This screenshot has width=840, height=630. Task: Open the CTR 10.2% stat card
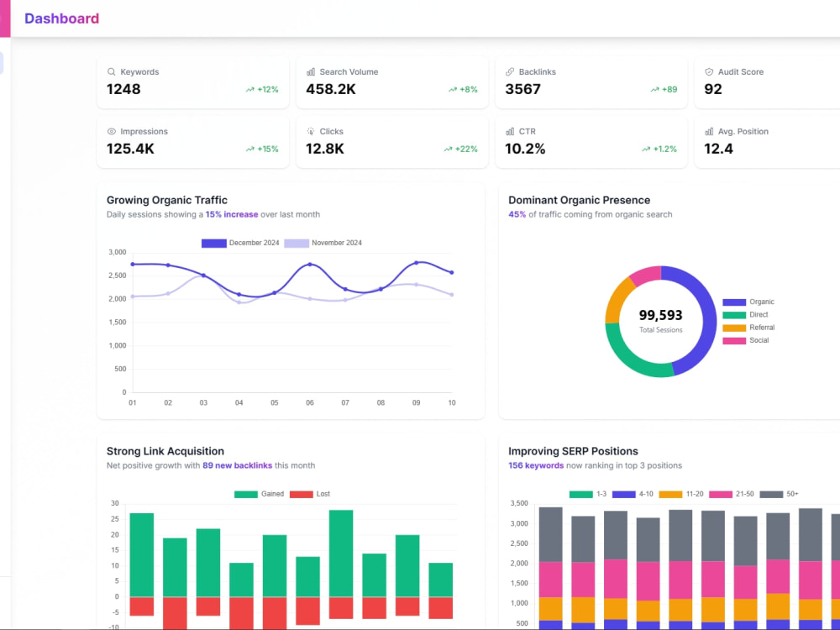pos(591,141)
